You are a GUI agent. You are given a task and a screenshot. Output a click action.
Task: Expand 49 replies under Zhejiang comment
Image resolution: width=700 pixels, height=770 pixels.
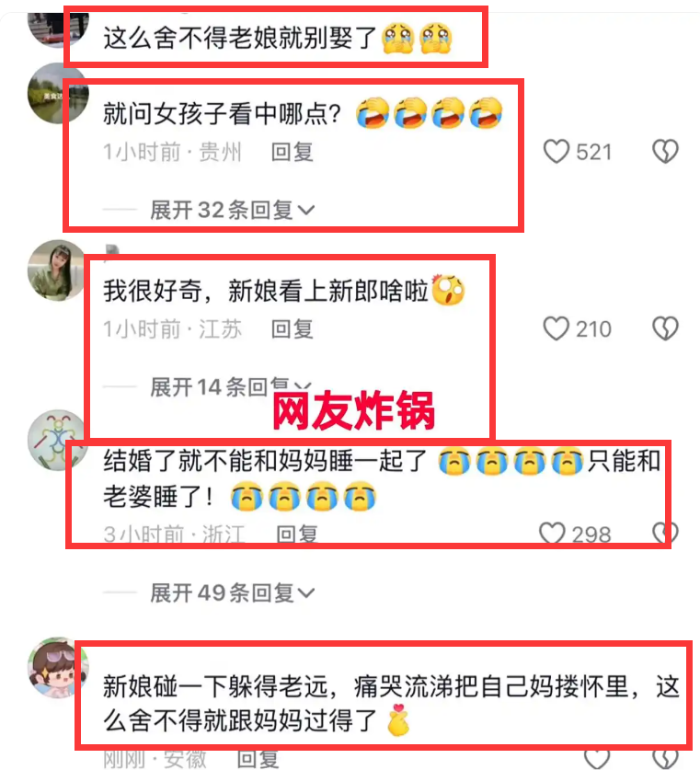coord(232,592)
